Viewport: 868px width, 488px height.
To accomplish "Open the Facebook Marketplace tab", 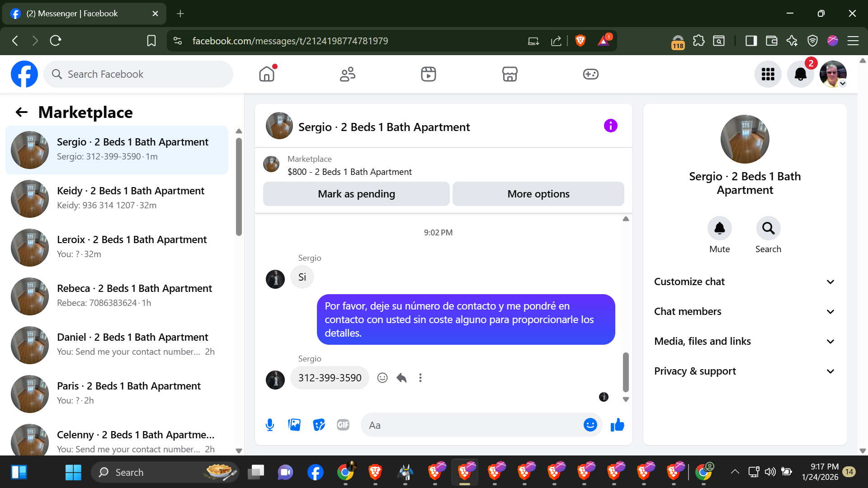I will 509,74.
